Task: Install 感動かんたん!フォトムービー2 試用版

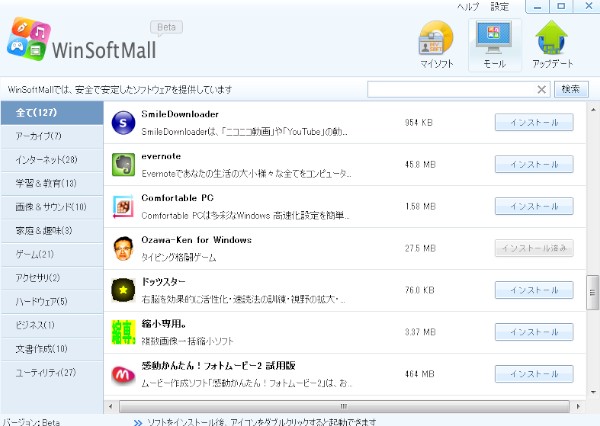Action: [534, 374]
